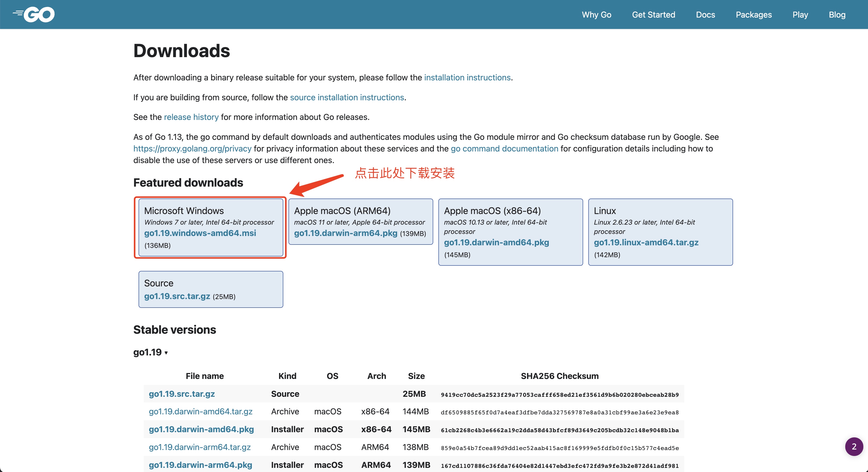Select the checksum starting with 61cb2268

click(x=559, y=431)
